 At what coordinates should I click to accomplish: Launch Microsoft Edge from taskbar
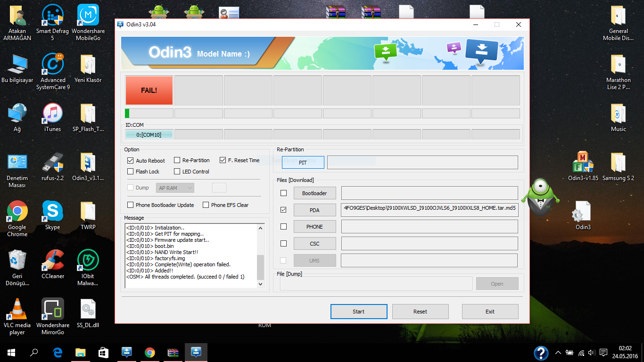click(58, 353)
